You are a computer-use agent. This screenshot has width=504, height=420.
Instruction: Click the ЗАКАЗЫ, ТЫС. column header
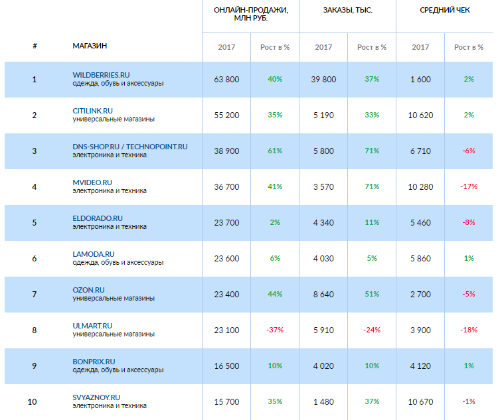tap(347, 11)
